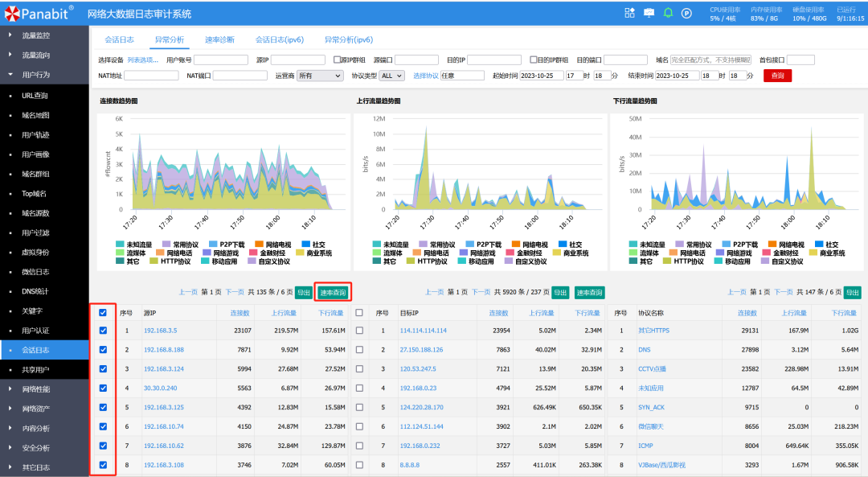Viewport: 868px width, 477px height.
Task: Click the 起始时间 date field
Action: click(542, 76)
